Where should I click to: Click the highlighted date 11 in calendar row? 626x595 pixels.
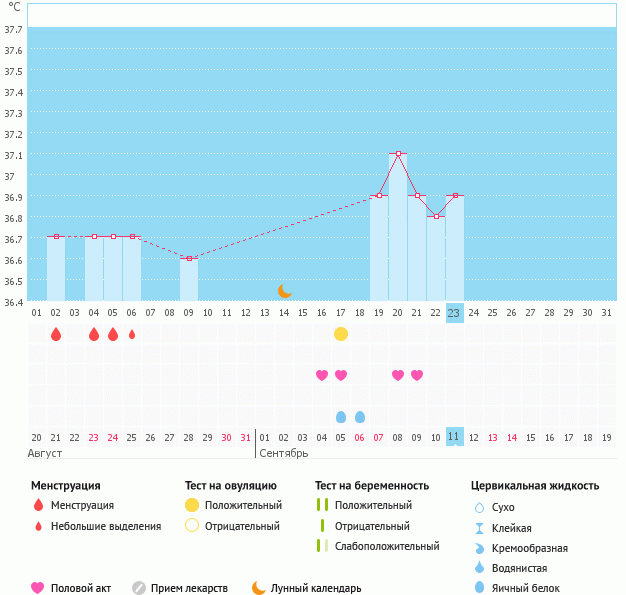click(x=454, y=437)
